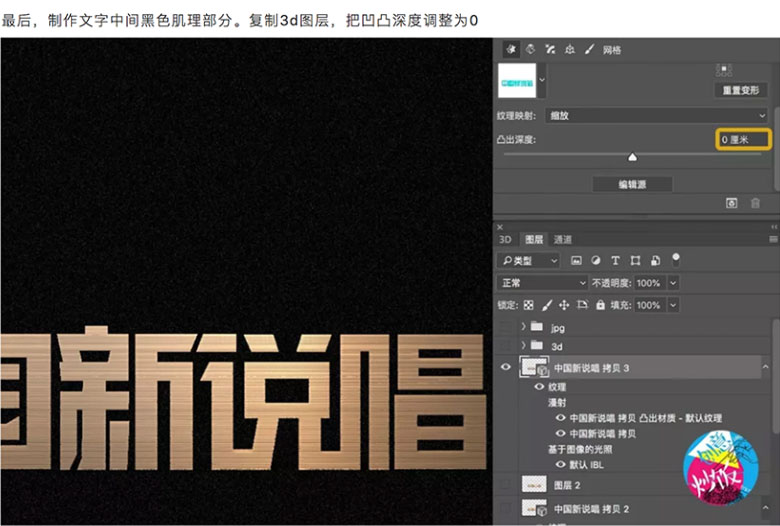Show layer 中国新说唱 拷贝 2
Screen dimensions: 780x526
505,509
